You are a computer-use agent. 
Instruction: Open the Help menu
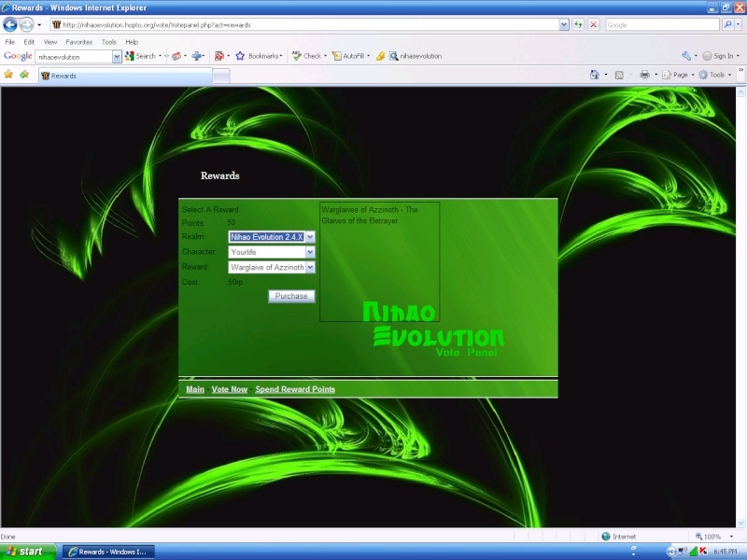point(132,42)
